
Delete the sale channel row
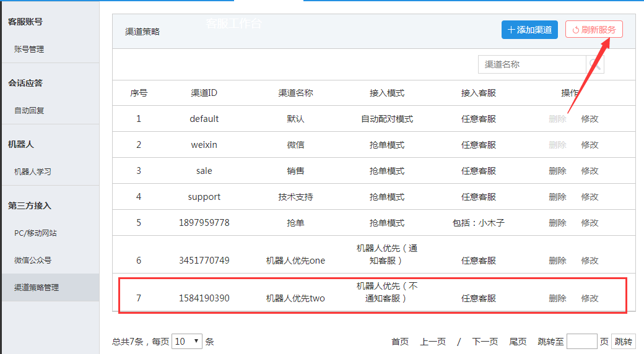tap(557, 171)
